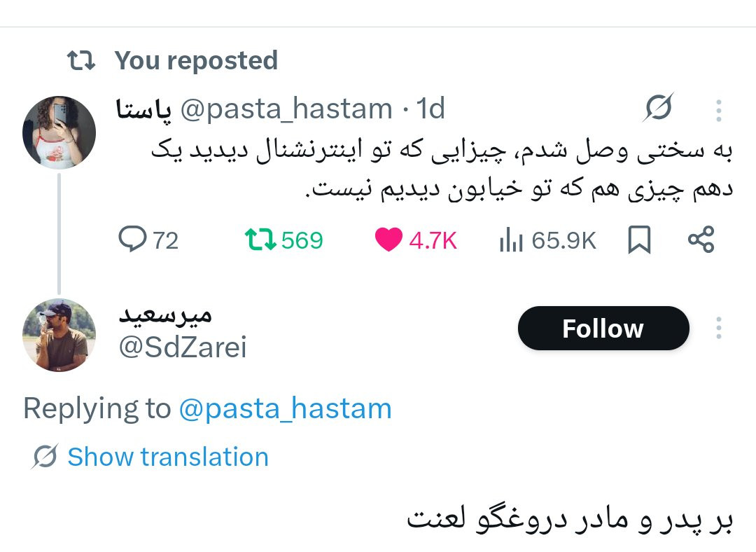The width and height of the screenshot is (756, 552).
Task: Click the Grok translate icon beside the post header
Action: (x=658, y=107)
